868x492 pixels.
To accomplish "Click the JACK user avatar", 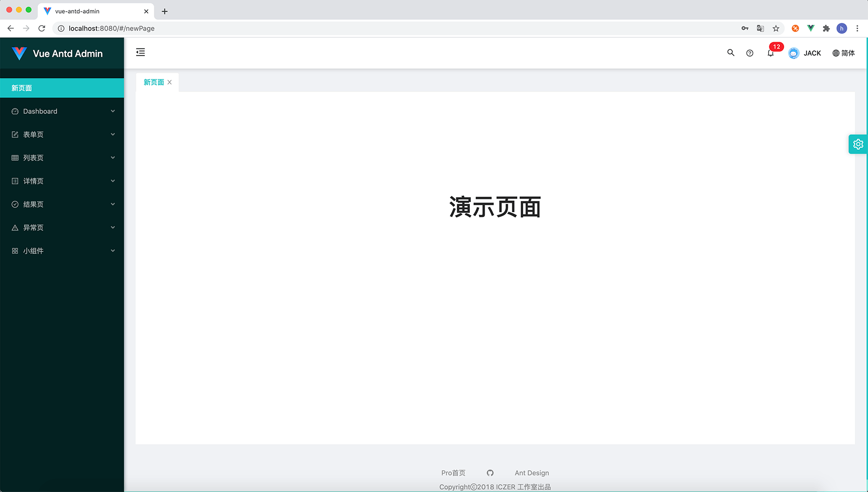I will [x=793, y=53].
